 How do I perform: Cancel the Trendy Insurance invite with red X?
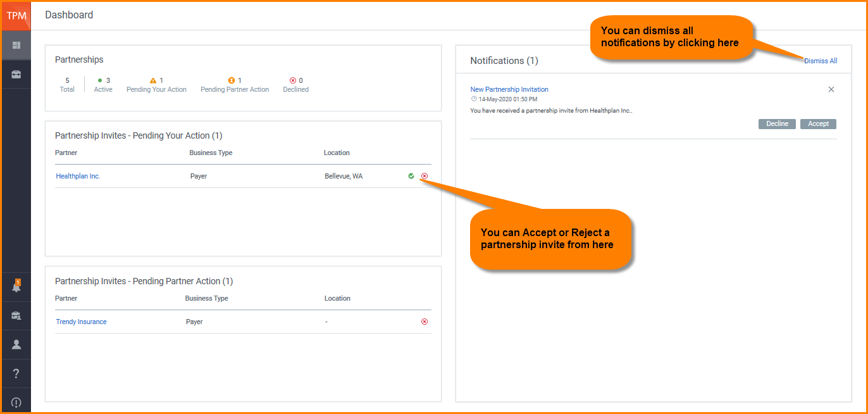click(x=425, y=322)
